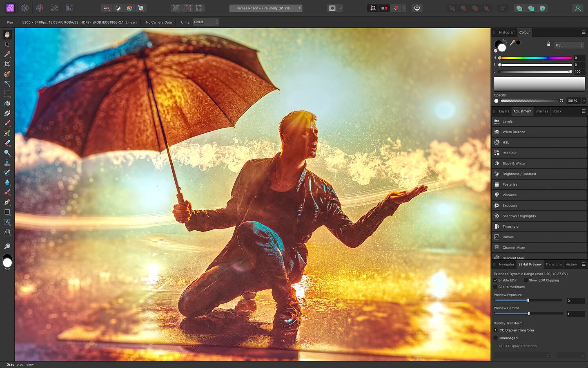The image size is (588, 368).
Task: Open the account profile icon
Action: tap(577, 8)
